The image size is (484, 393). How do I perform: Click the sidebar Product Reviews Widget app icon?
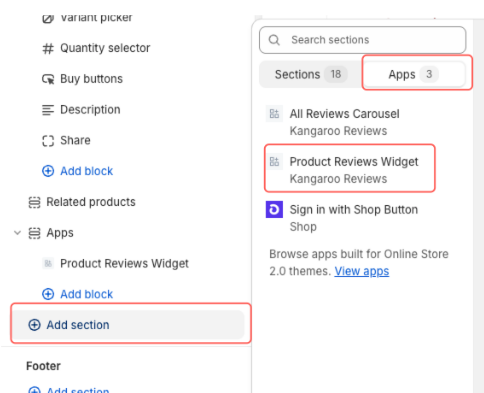(x=48, y=263)
